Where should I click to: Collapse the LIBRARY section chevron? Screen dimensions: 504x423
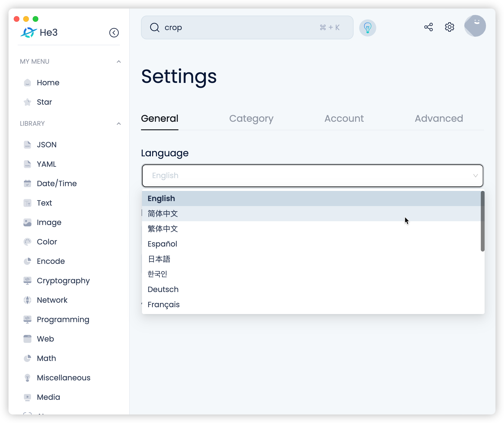pyautogui.click(x=119, y=124)
